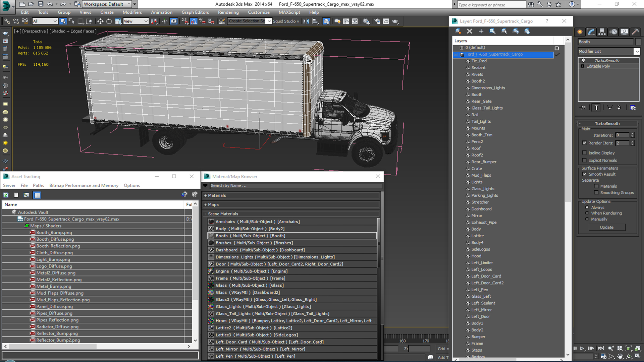Open Bitmap Performance and Memory menu
Screen dimensions: 644x362
84,185
